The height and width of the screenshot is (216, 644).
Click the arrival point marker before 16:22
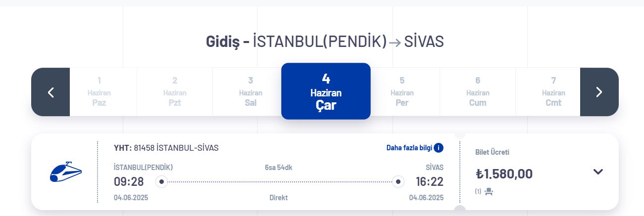[x=398, y=182]
